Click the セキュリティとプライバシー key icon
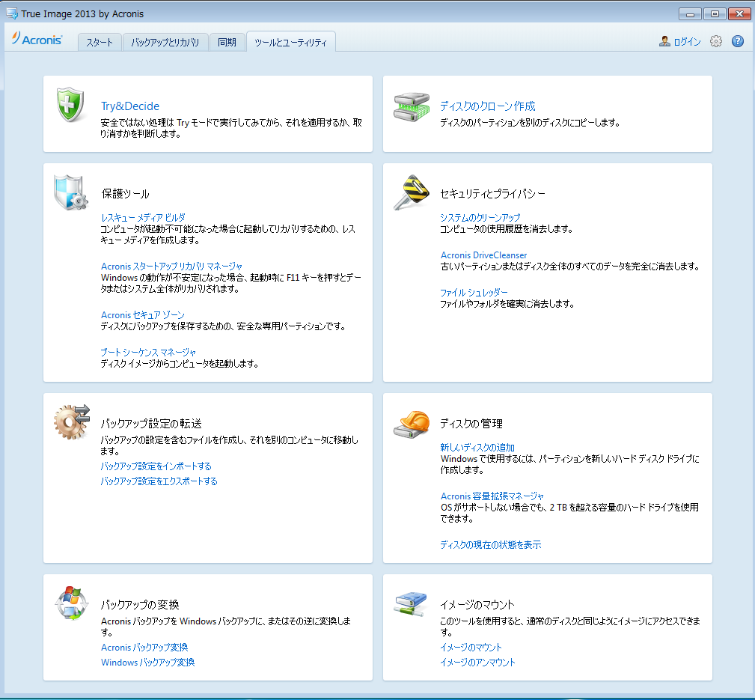 (x=412, y=192)
